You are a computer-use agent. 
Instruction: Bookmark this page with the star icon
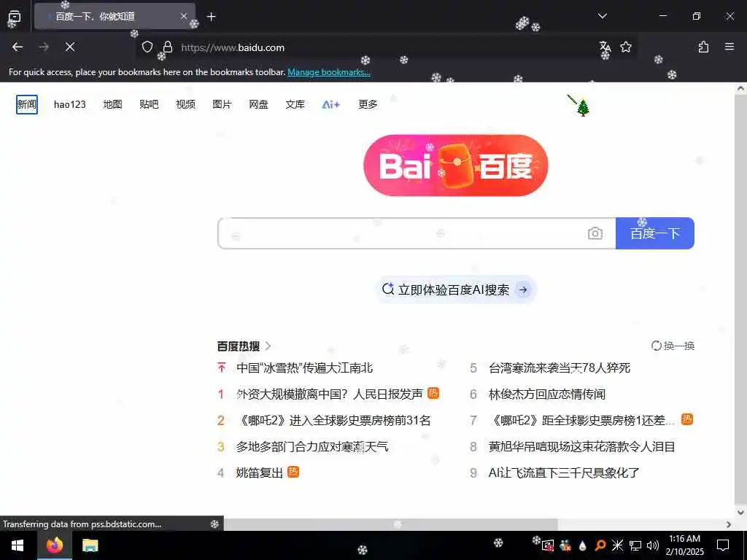click(x=626, y=47)
